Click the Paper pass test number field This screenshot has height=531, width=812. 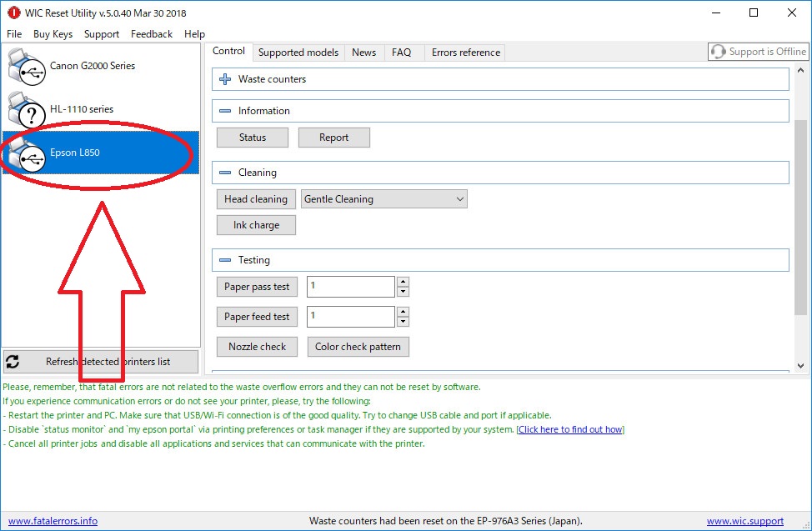point(351,287)
